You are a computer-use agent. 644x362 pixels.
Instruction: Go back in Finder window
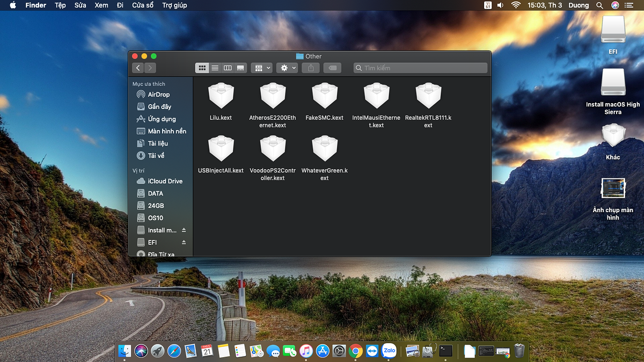coord(138,68)
